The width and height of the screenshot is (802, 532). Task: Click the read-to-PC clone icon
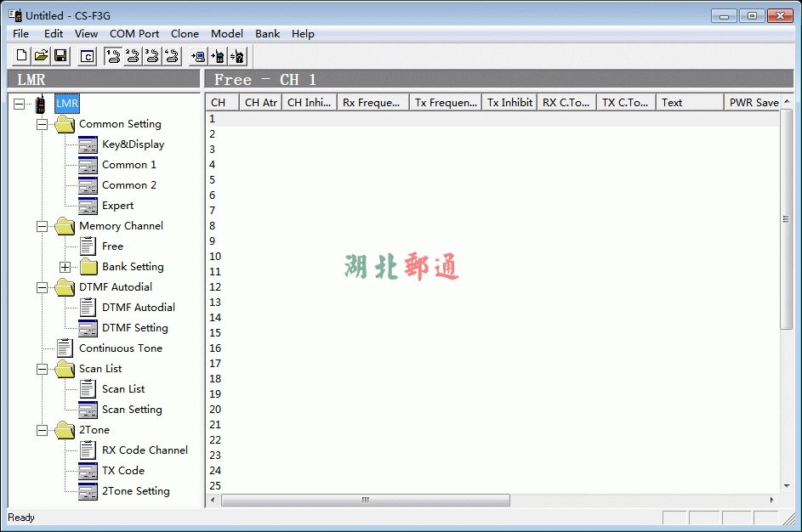198,56
